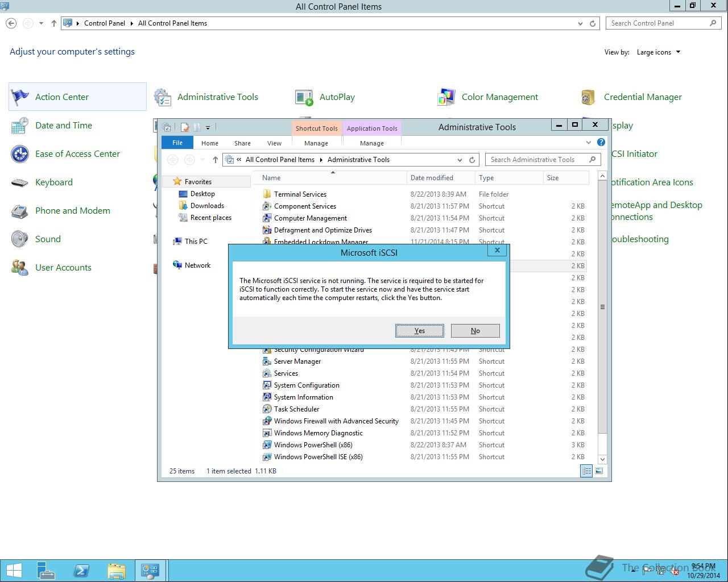728x582 pixels.
Task: Open Action Center in Control Panel
Action: [x=78, y=97]
